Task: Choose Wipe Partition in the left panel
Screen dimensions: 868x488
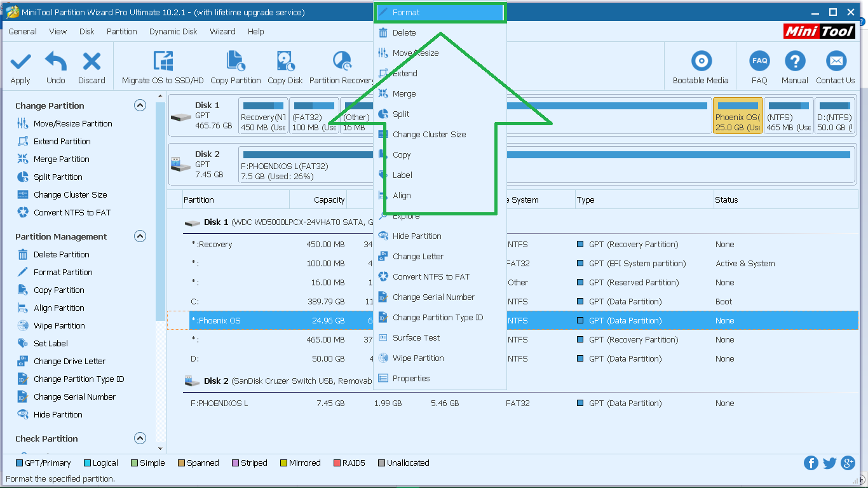Action: point(59,326)
